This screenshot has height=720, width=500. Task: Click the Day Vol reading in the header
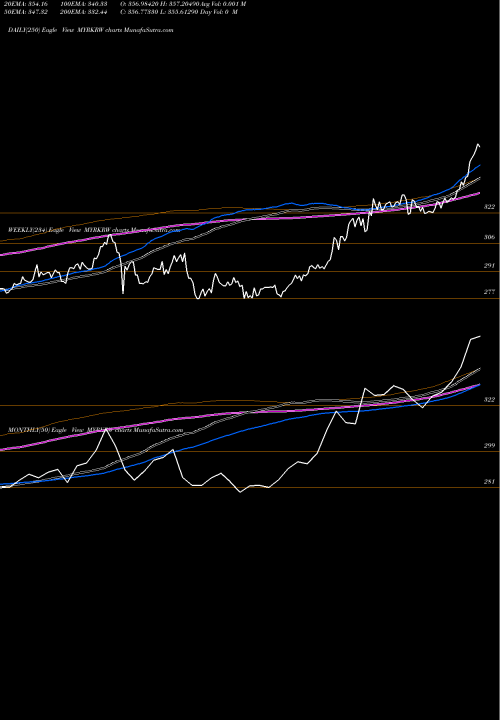(x=218, y=11)
